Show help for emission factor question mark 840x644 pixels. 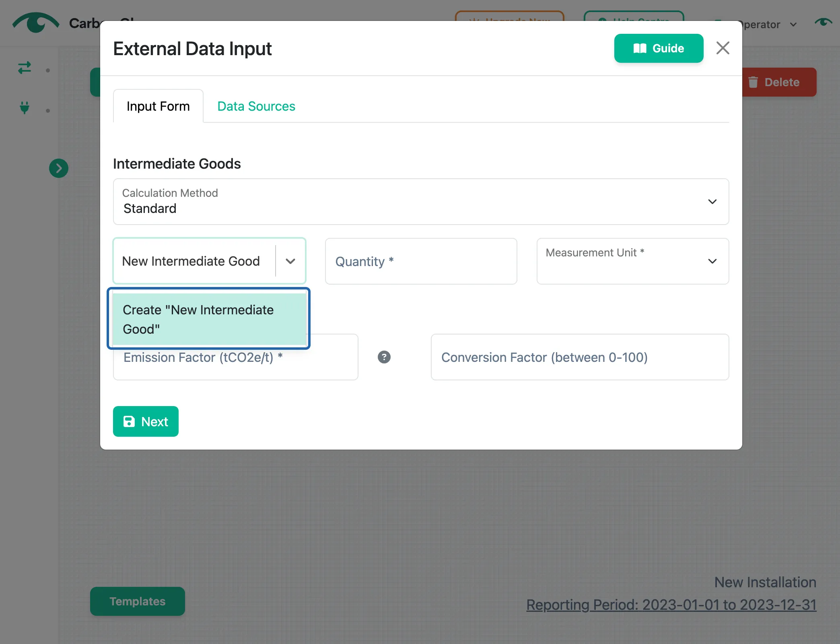[384, 357]
